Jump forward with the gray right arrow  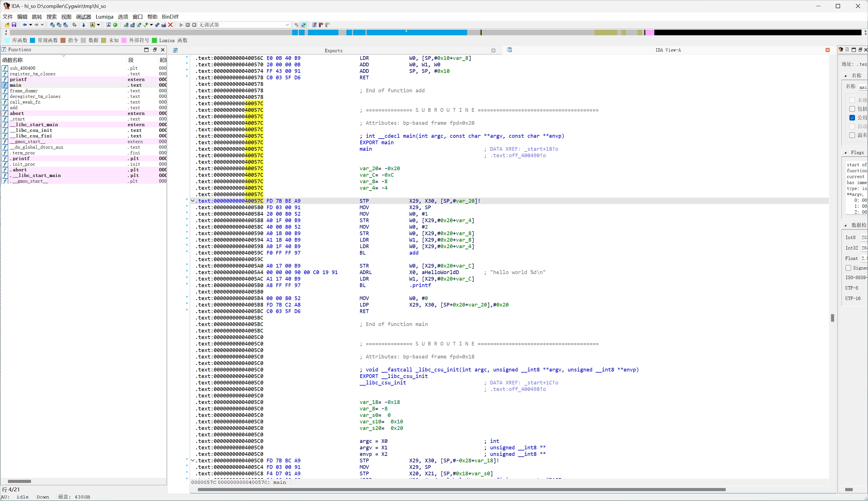point(36,25)
